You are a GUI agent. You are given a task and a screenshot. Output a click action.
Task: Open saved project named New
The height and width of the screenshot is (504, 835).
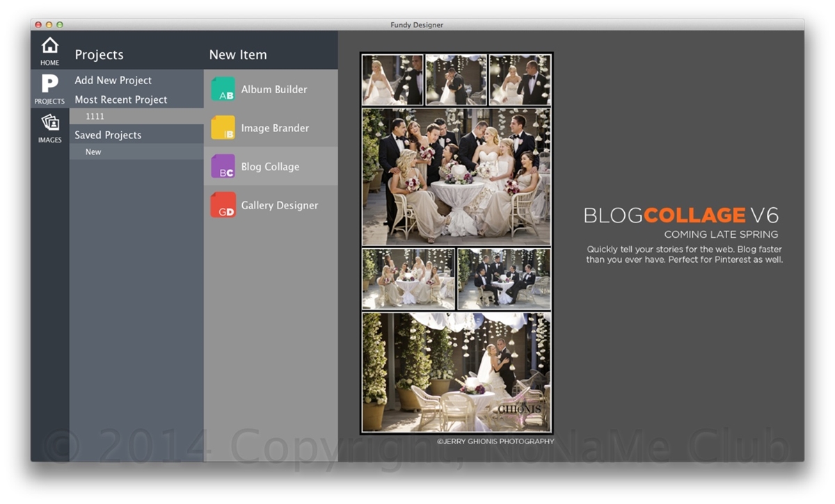[136, 152]
